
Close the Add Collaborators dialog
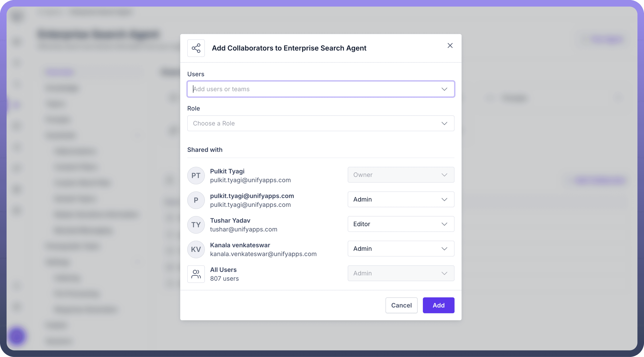(x=450, y=46)
